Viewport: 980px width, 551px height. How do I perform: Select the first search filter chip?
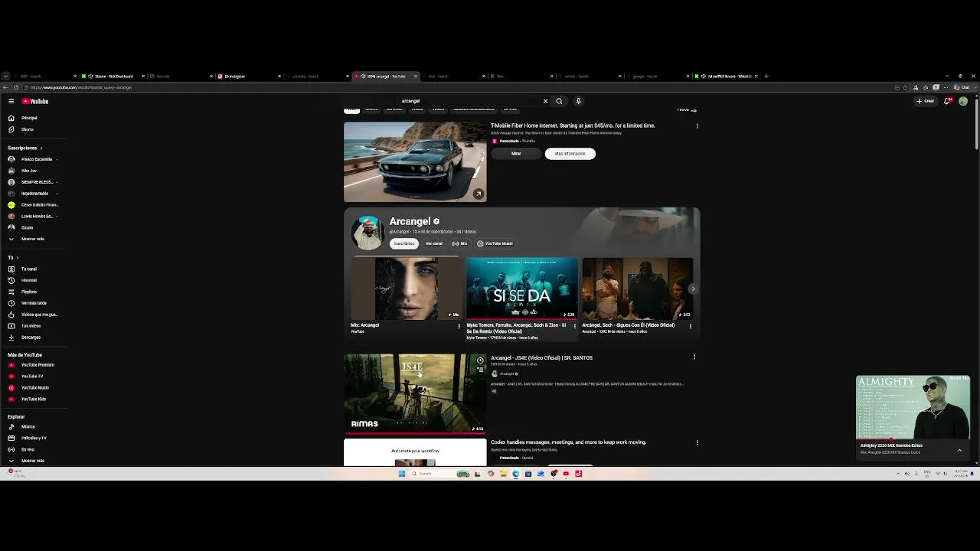[x=351, y=109]
